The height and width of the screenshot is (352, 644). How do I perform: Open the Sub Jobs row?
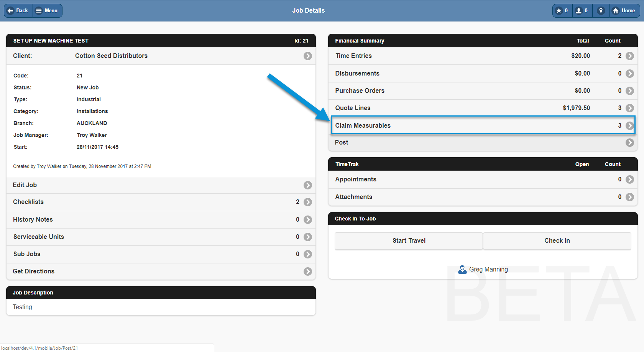pyautogui.click(x=161, y=254)
